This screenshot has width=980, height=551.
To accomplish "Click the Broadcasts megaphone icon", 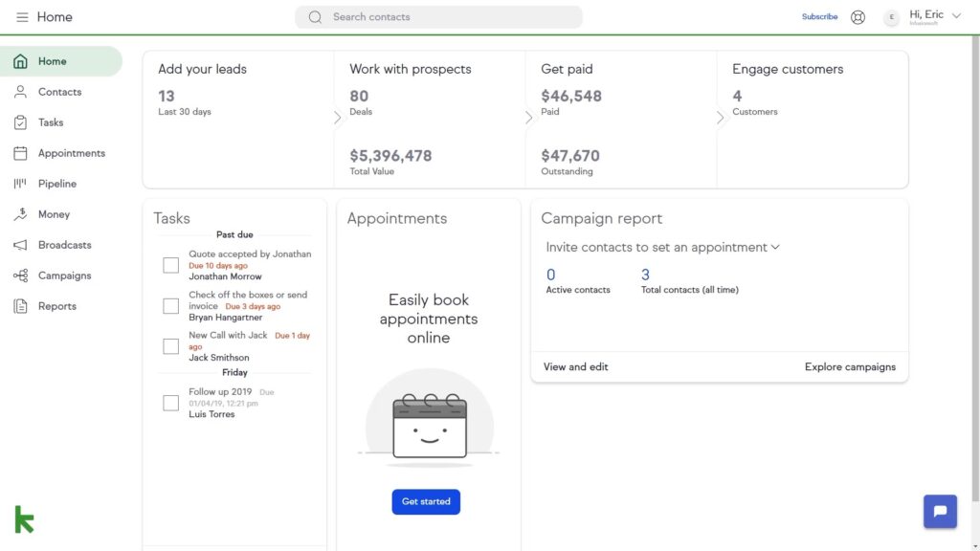I will click(20, 245).
